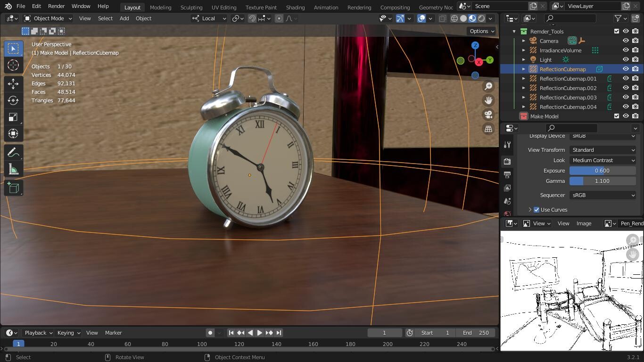Select the 3D Cursor tool

pyautogui.click(x=13, y=65)
